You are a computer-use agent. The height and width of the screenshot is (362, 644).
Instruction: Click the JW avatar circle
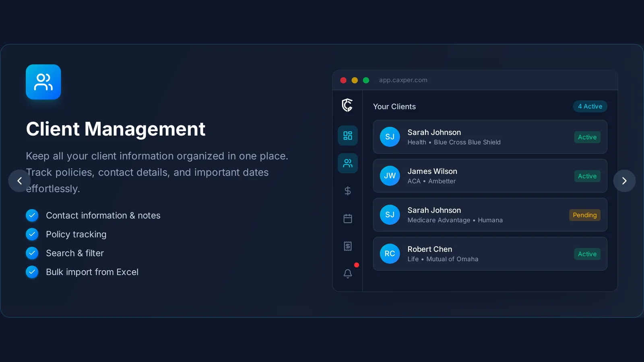click(x=390, y=176)
